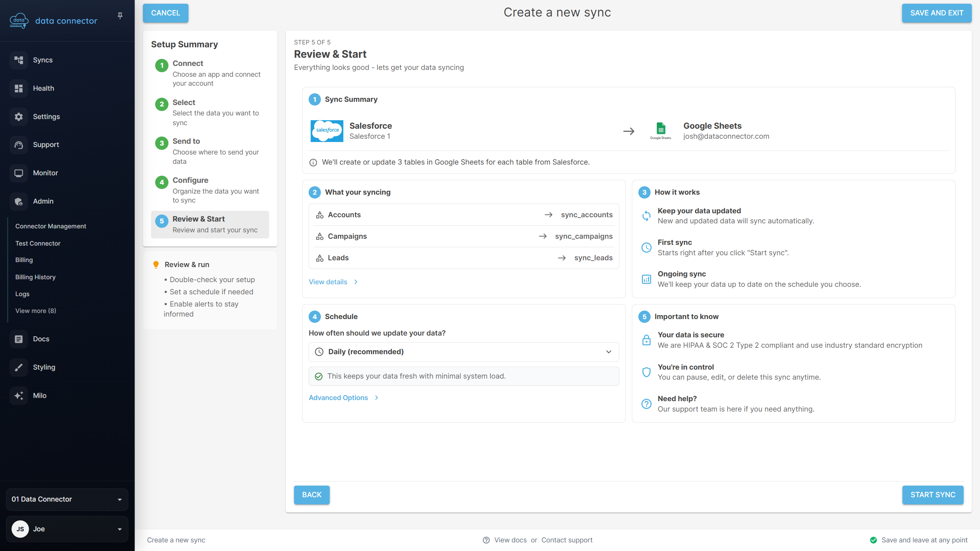Click the Need help question mark icon

coord(647,404)
